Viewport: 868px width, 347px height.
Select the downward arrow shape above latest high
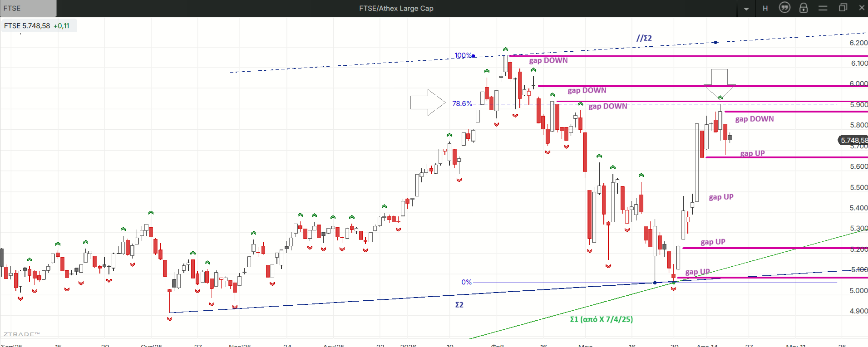tap(720, 83)
